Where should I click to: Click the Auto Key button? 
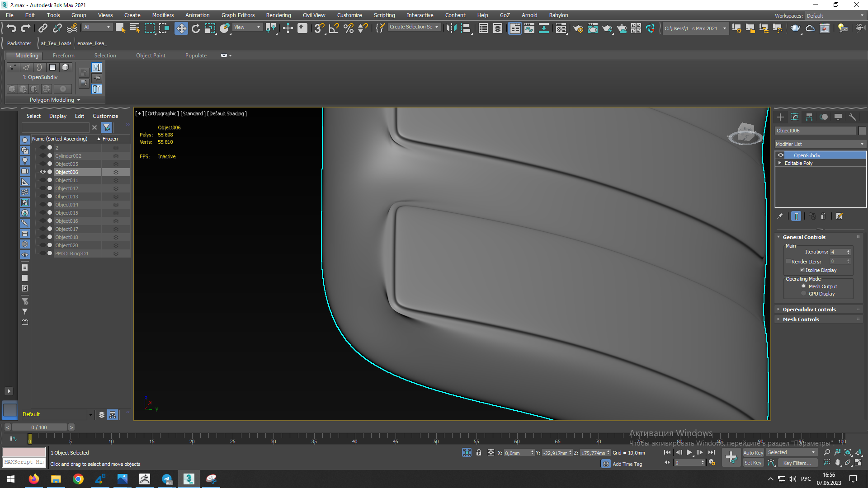tap(753, 452)
